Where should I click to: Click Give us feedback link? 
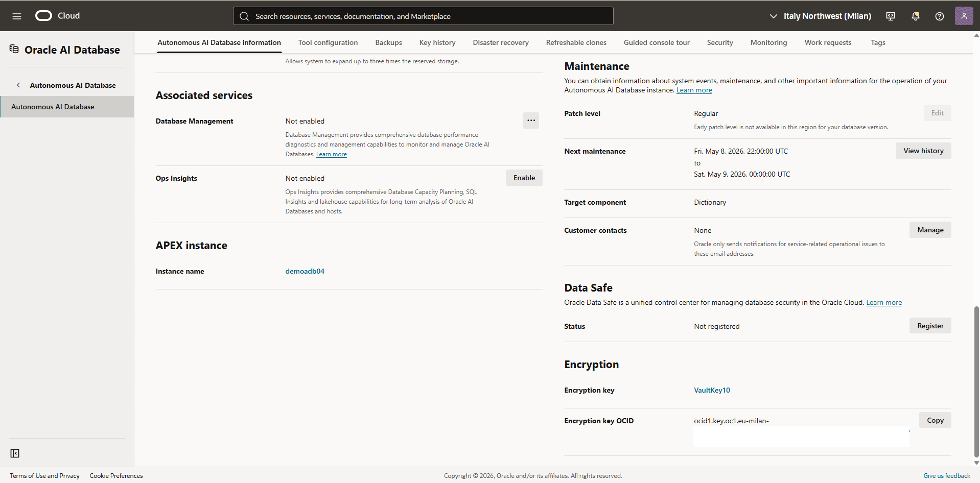click(x=946, y=475)
